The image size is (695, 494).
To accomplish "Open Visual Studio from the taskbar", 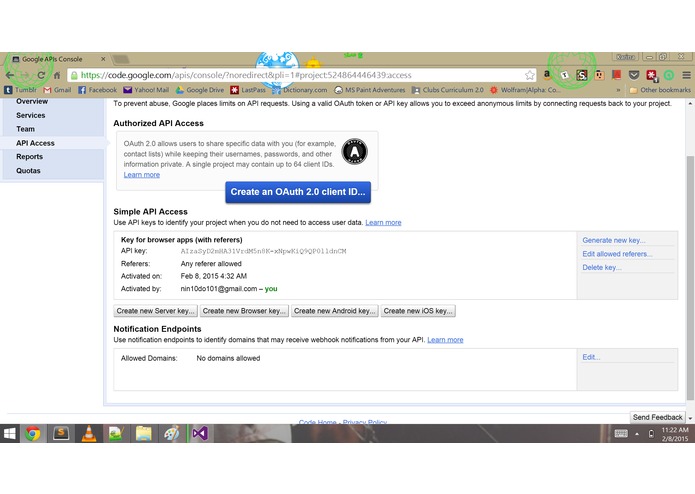I will [200, 434].
